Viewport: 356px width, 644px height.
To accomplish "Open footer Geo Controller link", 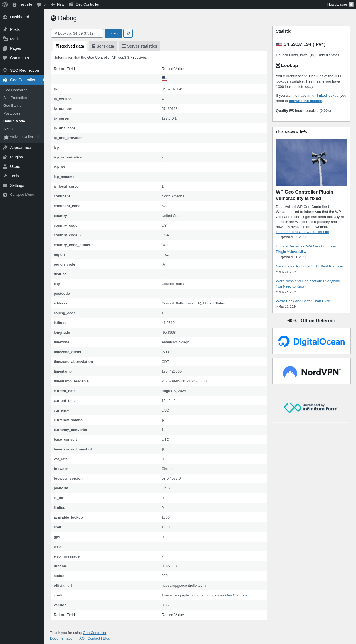I will coord(95,633).
